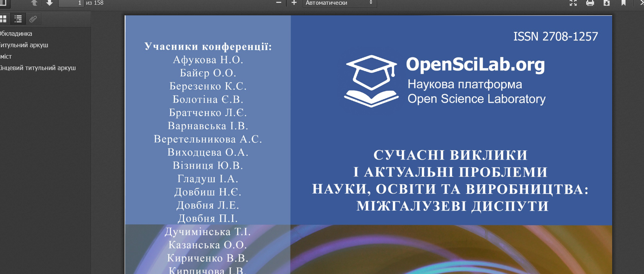Show page thumbnails view
The width and height of the screenshot is (644, 274).
3,19
